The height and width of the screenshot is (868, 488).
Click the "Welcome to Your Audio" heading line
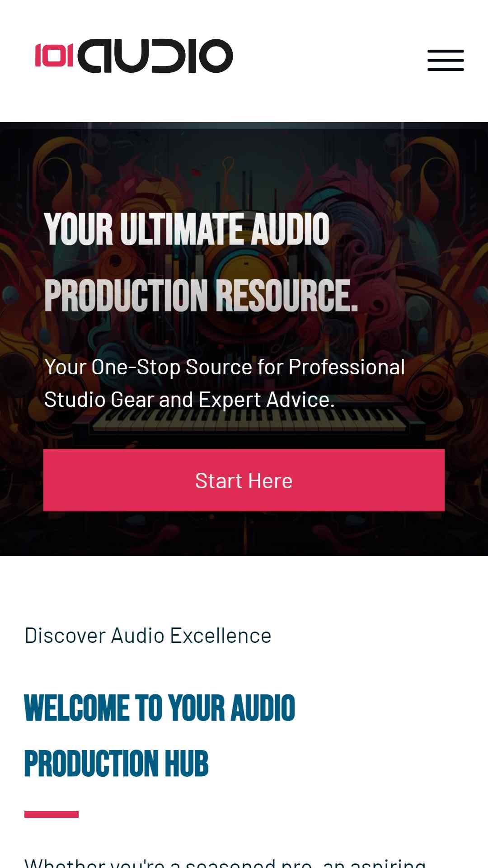160,708
